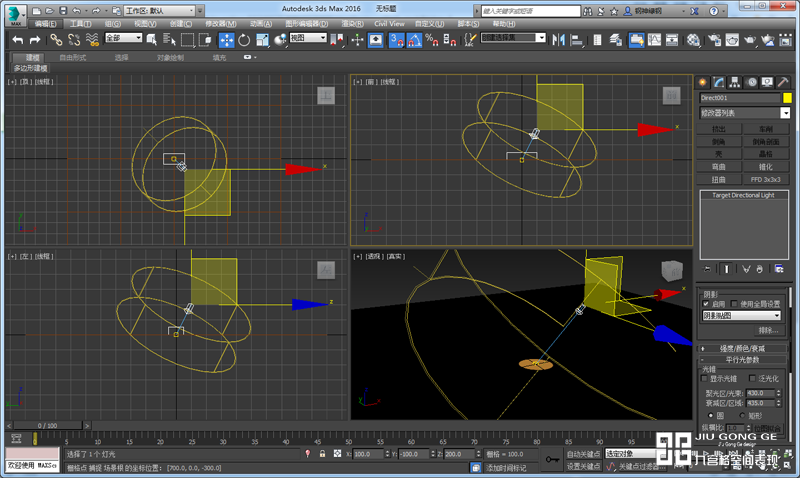The image size is (800, 478).
Task: Check the 显示光锥 checkbox
Action: pyautogui.click(x=706, y=379)
